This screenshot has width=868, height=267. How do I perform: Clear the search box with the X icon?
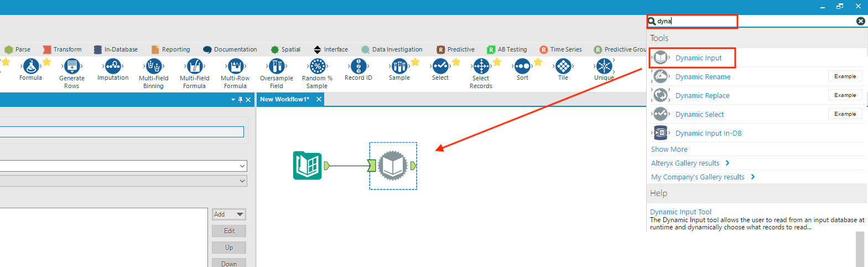(x=861, y=21)
